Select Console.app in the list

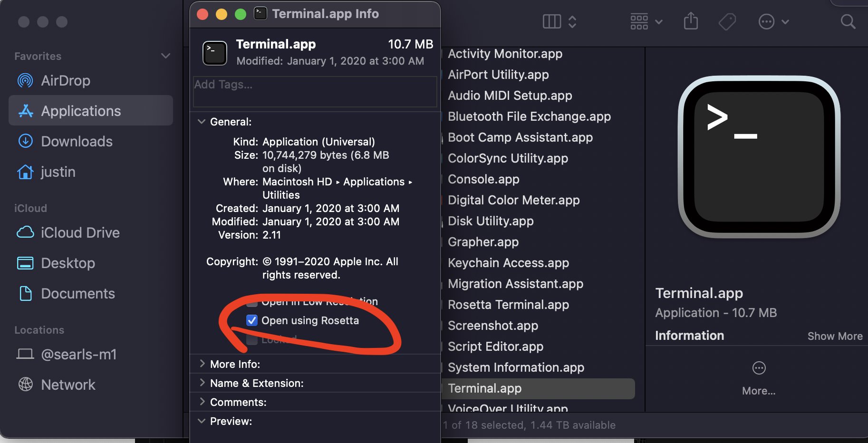click(483, 179)
